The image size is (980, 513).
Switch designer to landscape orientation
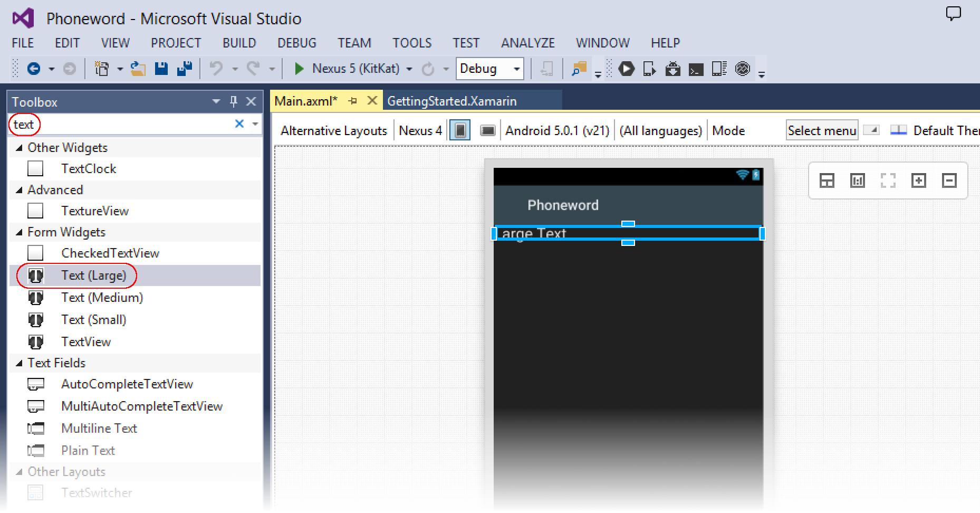coord(487,130)
